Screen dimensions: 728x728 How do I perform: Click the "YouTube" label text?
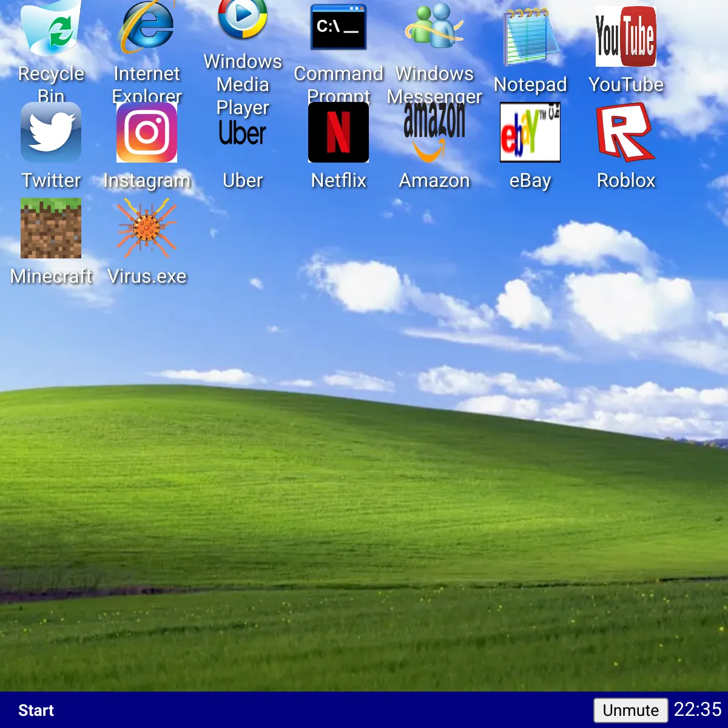coord(626,85)
